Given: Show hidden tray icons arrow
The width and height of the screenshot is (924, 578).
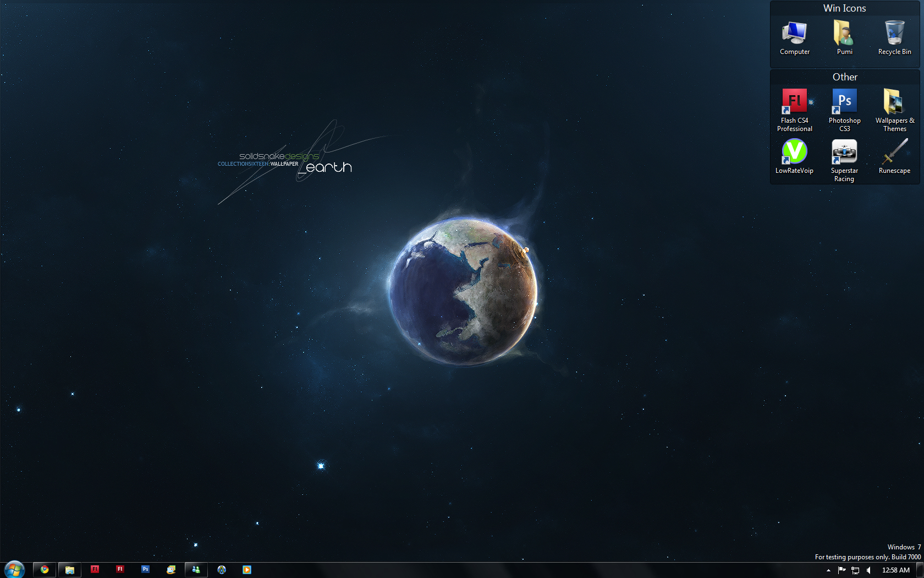Looking at the screenshot, I should [x=828, y=570].
